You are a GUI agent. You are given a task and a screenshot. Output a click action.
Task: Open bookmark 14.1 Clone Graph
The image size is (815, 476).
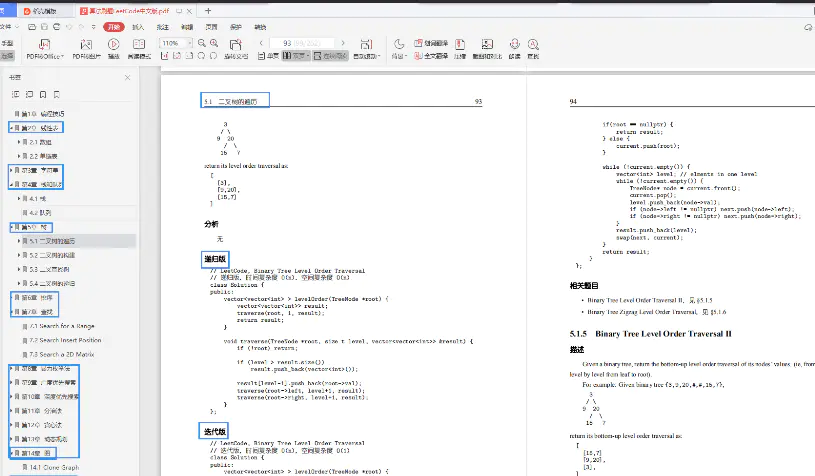click(x=55, y=468)
